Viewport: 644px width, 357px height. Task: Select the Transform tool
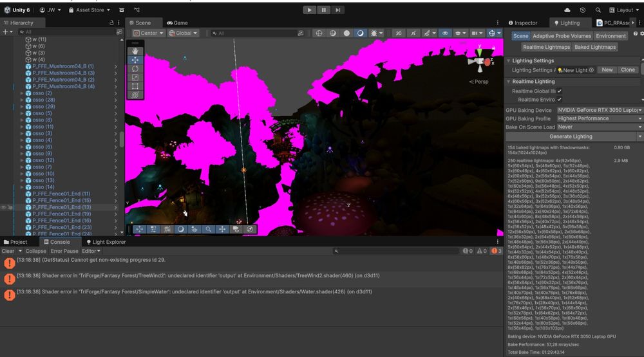(135, 95)
